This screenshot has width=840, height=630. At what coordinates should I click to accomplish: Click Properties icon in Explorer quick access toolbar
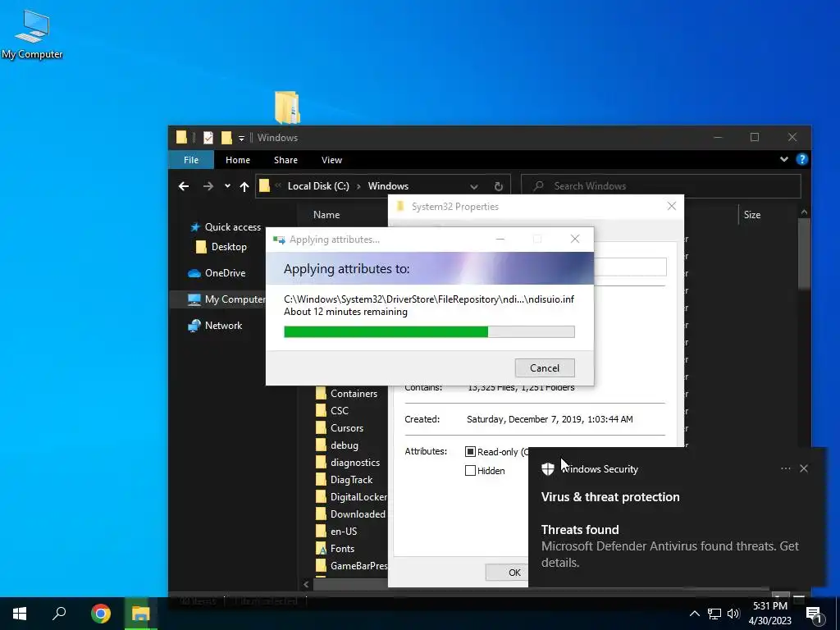208,138
